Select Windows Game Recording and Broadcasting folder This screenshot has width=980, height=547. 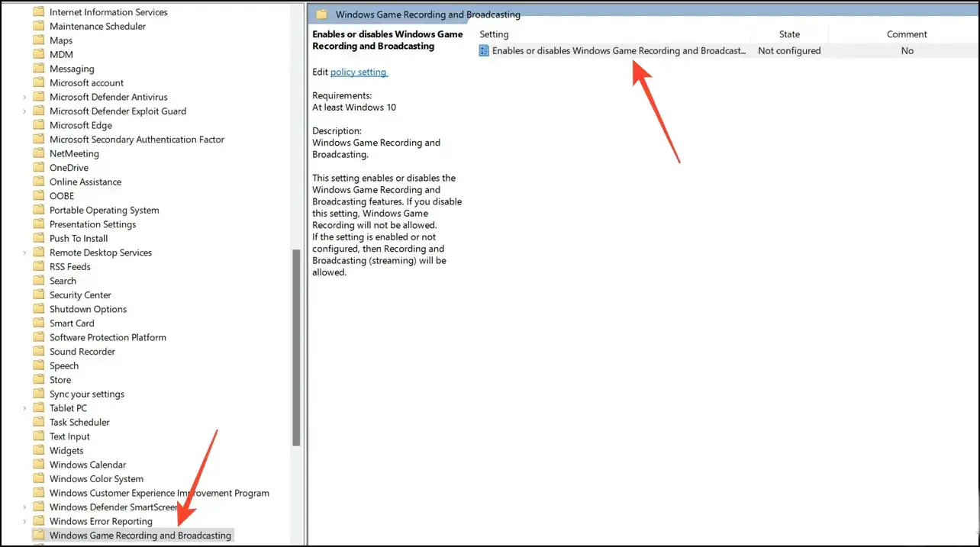tap(140, 536)
